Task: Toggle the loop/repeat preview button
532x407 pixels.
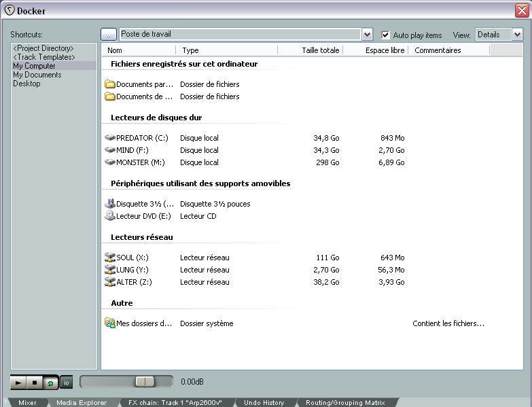Action: tap(49, 383)
